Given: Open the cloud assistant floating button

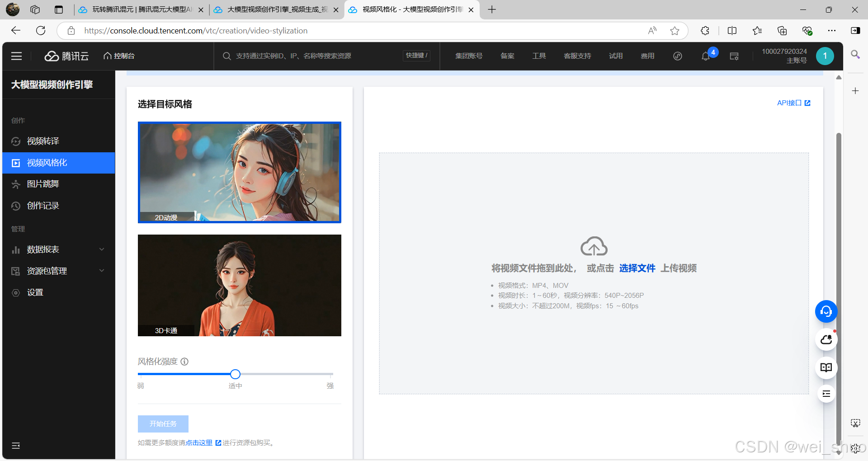Looking at the screenshot, I should pyautogui.click(x=826, y=339).
